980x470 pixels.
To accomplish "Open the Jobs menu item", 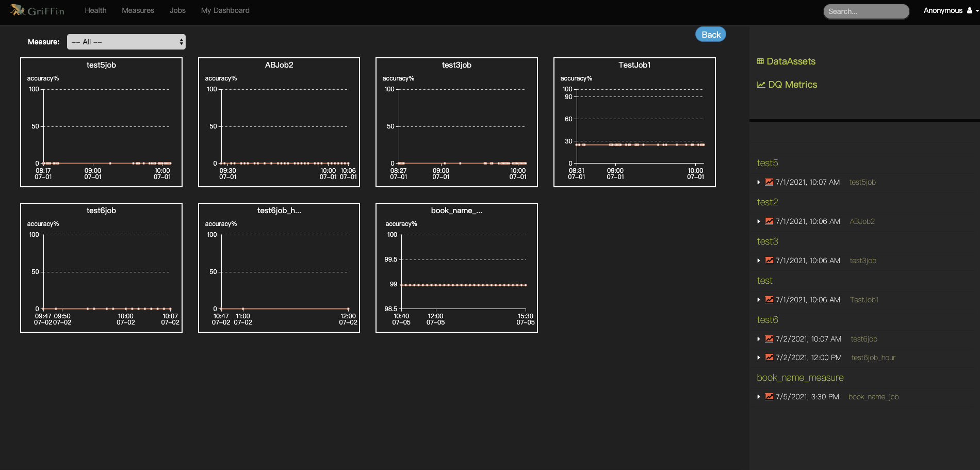I will tap(177, 10).
